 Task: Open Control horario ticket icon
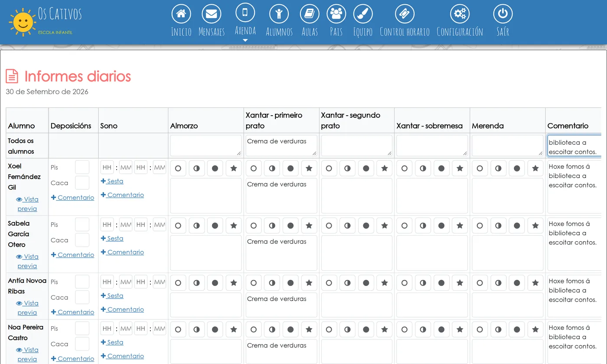click(x=405, y=14)
